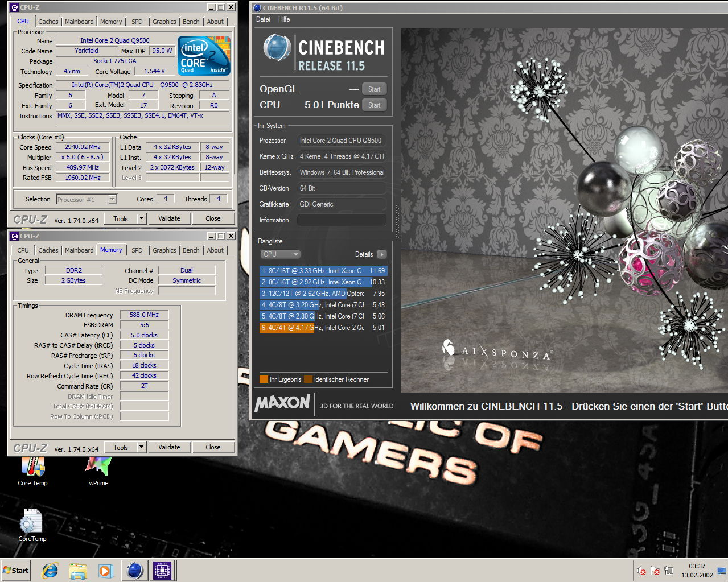The width and height of the screenshot is (728, 582).
Task: Open Mainboard tab in lower CPU-Z window
Action: point(79,250)
